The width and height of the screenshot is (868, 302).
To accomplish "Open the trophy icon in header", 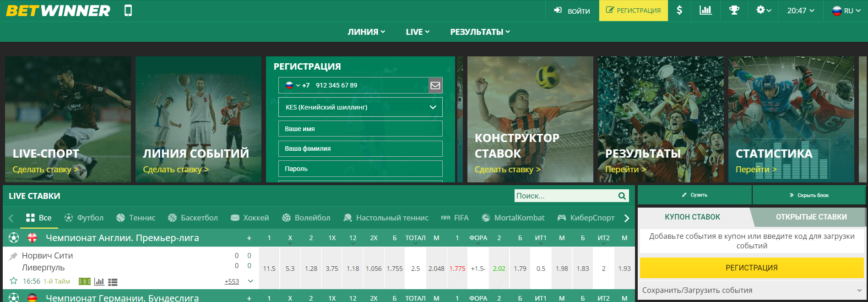I will pyautogui.click(x=734, y=11).
